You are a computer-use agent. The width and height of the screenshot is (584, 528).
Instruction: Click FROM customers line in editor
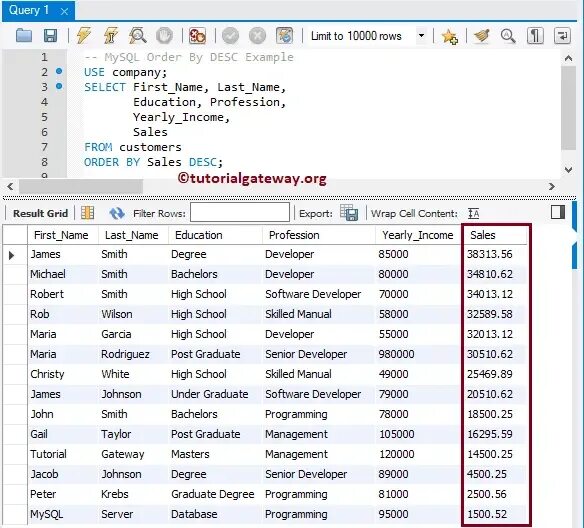[x=133, y=147]
